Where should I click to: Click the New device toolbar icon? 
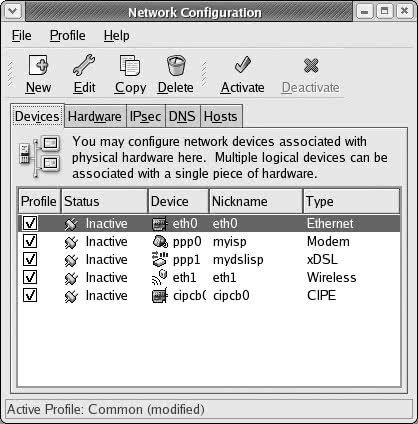[38, 65]
